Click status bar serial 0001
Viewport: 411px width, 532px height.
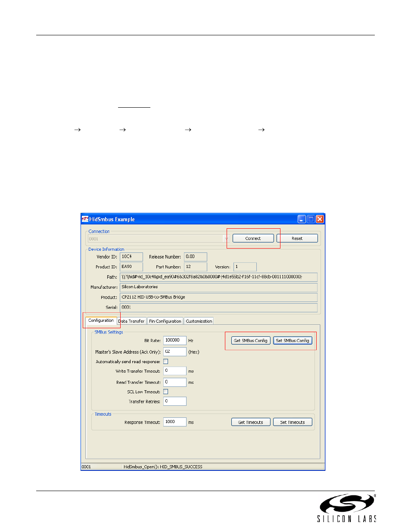(86, 467)
